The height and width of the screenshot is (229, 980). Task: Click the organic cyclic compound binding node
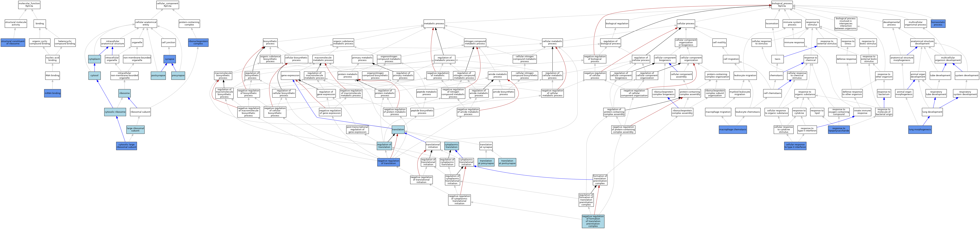point(40,43)
